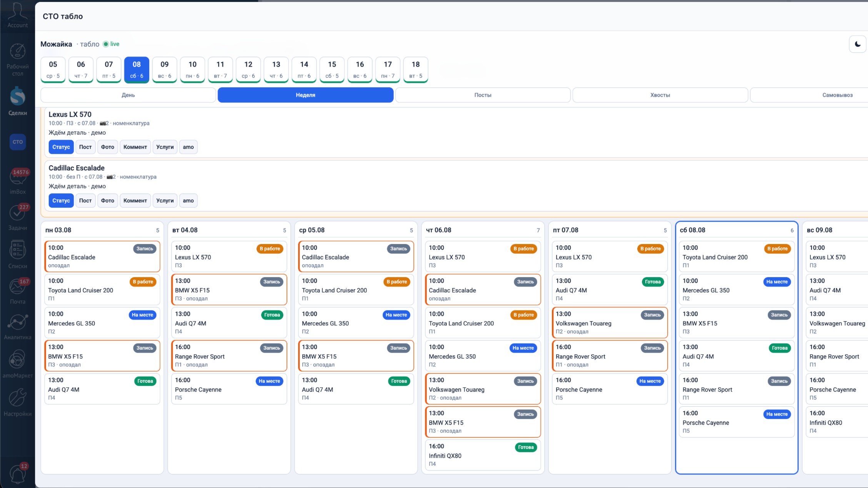Click Услуги for the Cadillac Escalade card
The height and width of the screenshot is (488, 868).
tap(165, 201)
